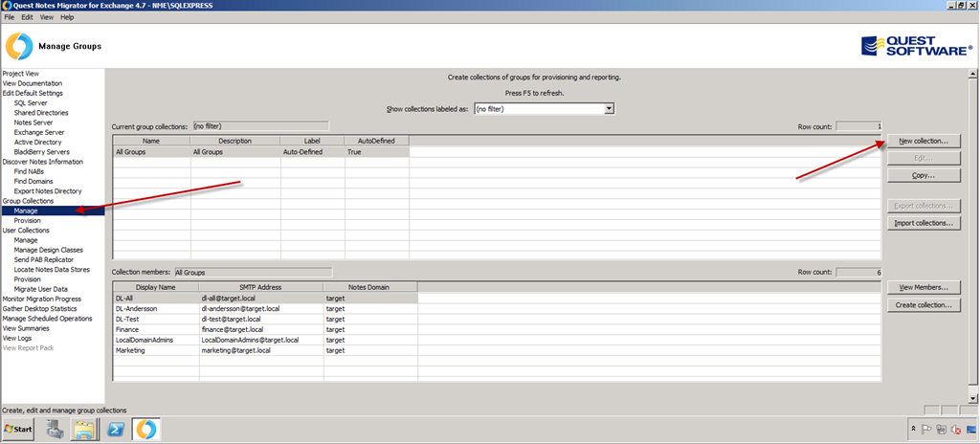Select Send PAB Replicator in sidebar
Viewport: 980px width, 444px height.
tap(44, 259)
